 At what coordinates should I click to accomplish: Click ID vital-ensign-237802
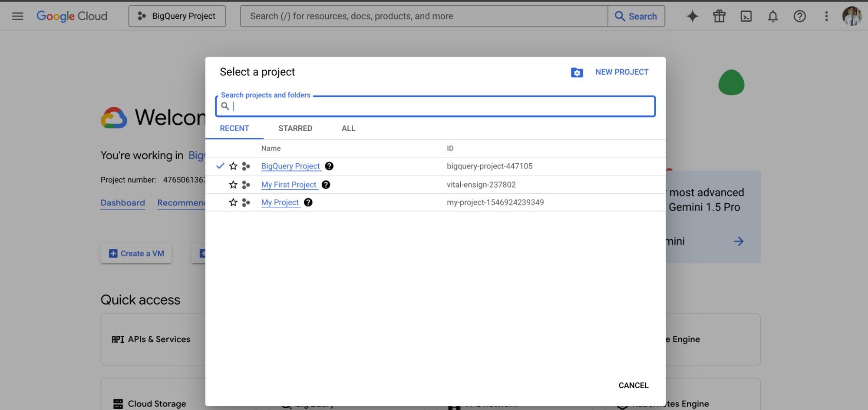pyautogui.click(x=481, y=185)
